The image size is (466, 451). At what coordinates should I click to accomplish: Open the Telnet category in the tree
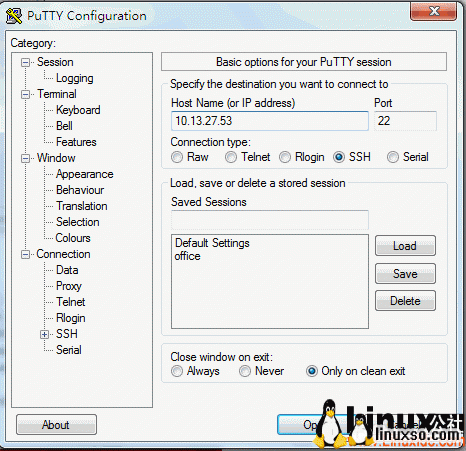coord(71,302)
